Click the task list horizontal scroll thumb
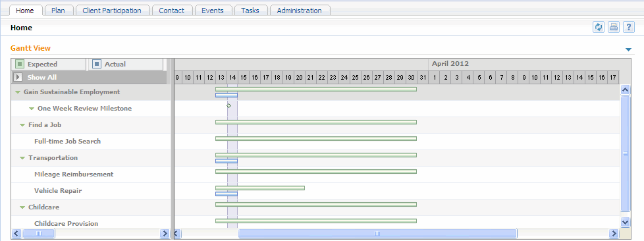Image resolution: width=644 pixels, height=241 pixels. [39, 234]
